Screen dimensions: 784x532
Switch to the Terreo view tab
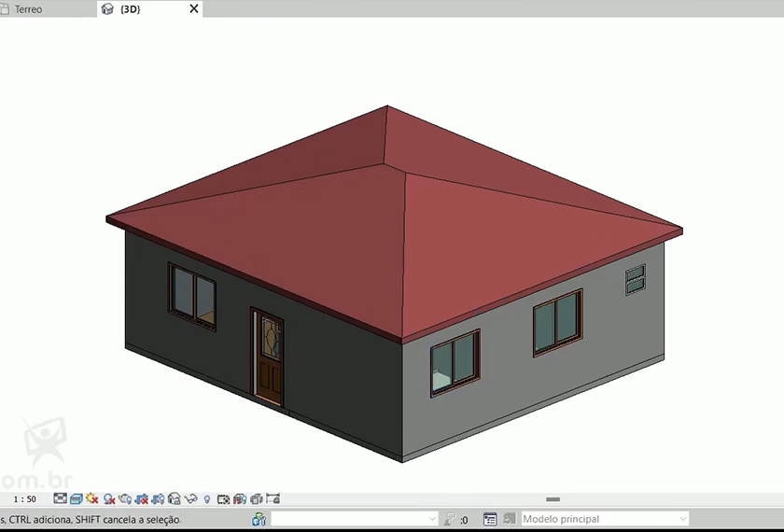28,9
